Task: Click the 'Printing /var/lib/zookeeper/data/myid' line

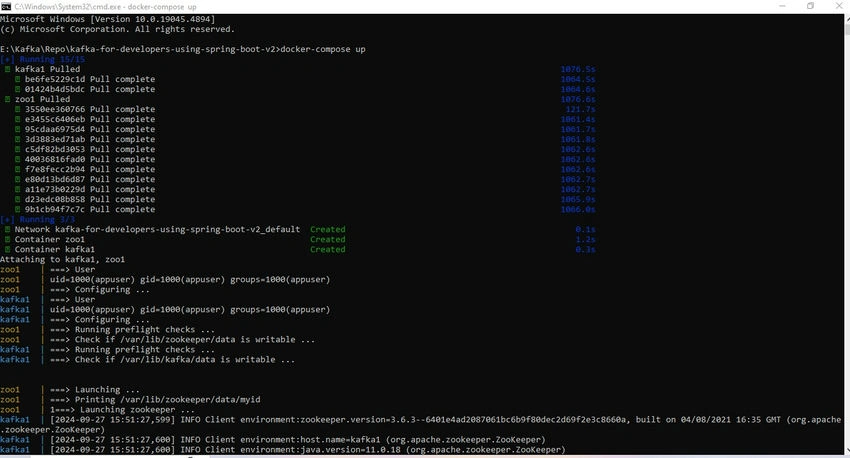Action: point(155,400)
